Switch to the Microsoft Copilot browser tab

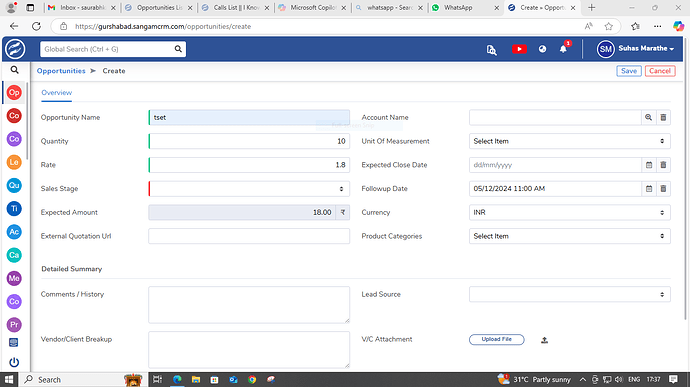pos(312,7)
